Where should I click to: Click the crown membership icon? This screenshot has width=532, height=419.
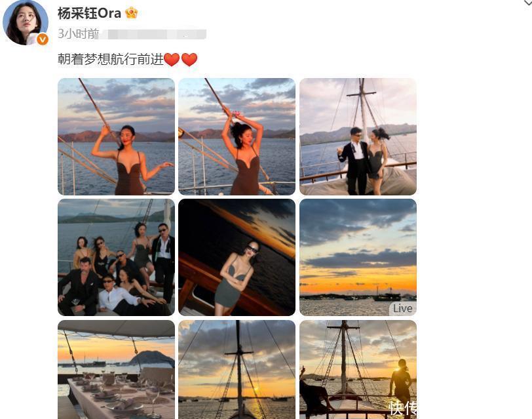click(x=131, y=13)
